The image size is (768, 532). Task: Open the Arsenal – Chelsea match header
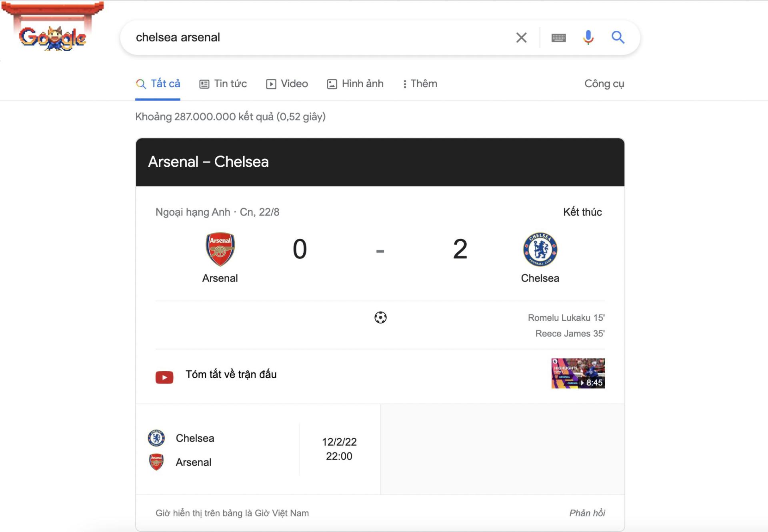click(380, 162)
